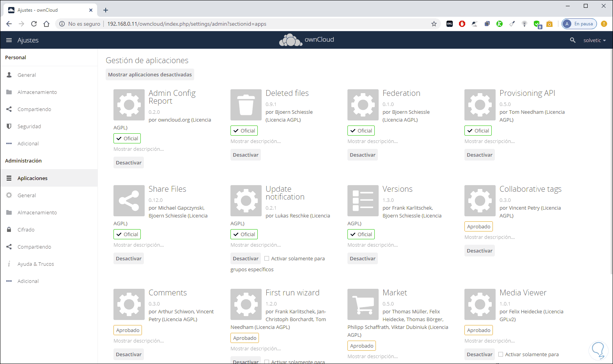The height and width of the screenshot is (364, 613).
Task: Open Seguridad settings section
Action: click(x=49, y=126)
